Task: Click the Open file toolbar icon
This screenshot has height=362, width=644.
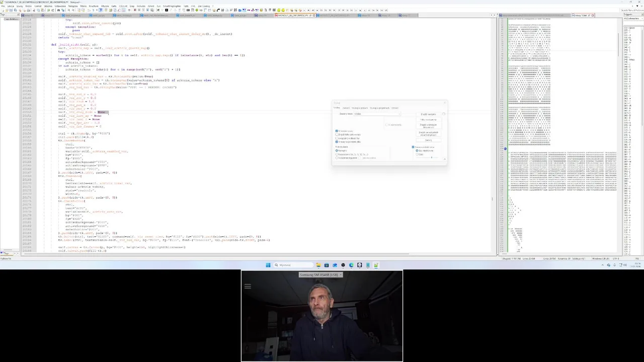Action: tap(7, 10)
